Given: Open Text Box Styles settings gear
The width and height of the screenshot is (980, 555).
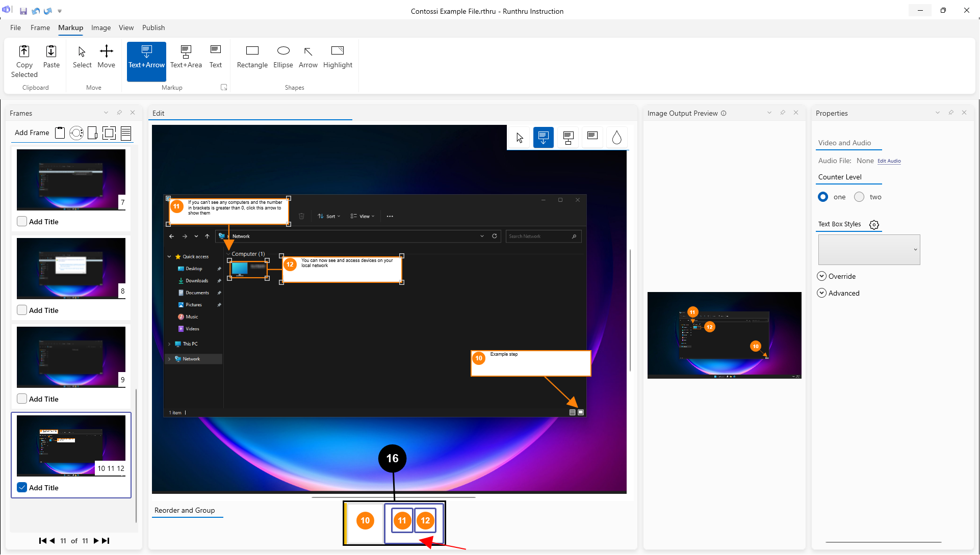Looking at the screenshot, I should point(874,225).
